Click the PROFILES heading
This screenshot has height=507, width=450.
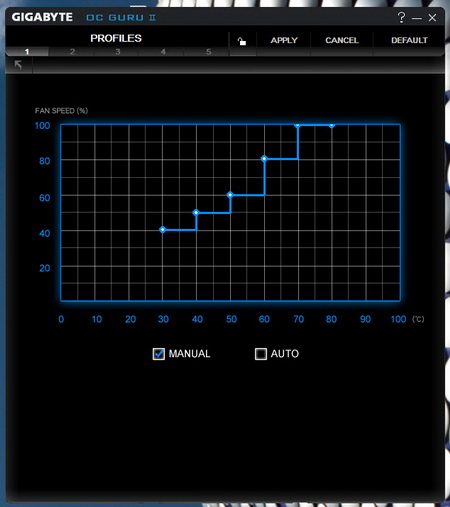click(x=116, y=38)
